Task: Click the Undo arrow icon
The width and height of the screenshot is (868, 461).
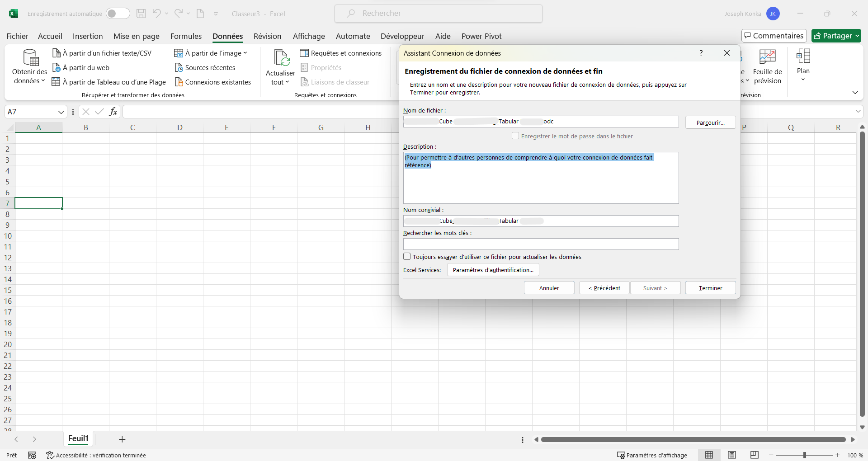Action: point(156,14)
